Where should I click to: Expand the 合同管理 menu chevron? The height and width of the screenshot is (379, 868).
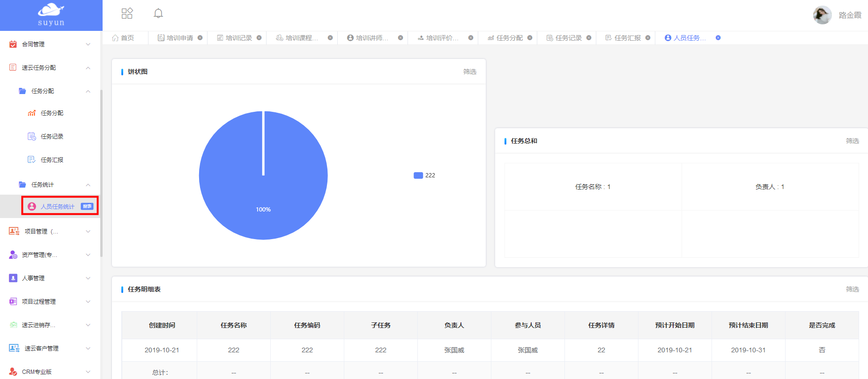coord(88,44)
